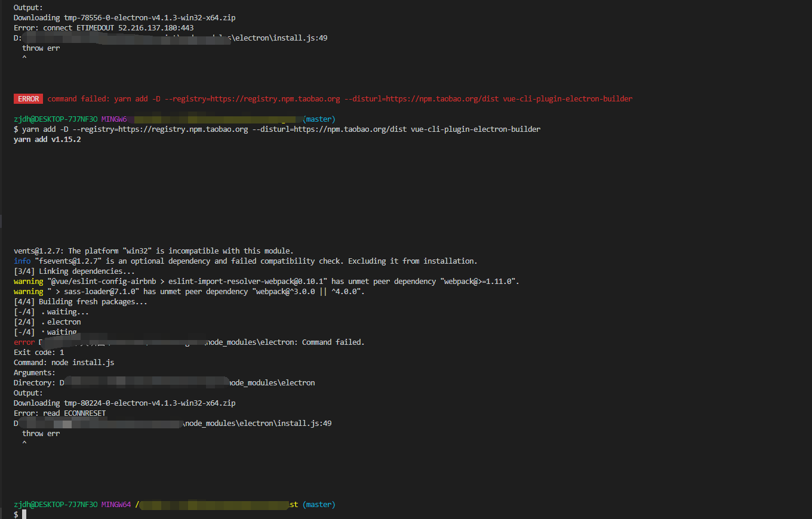Click "[3/4] Linking dependencies..." step line
The width and height of the screenshot is (812, 519).
tap(74, 271)
